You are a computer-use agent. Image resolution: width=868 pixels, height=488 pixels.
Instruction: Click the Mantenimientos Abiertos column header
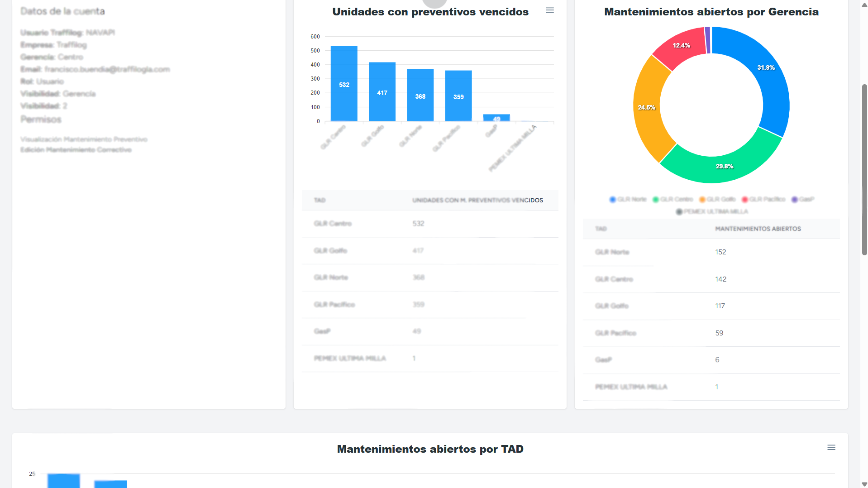(758, 229)
